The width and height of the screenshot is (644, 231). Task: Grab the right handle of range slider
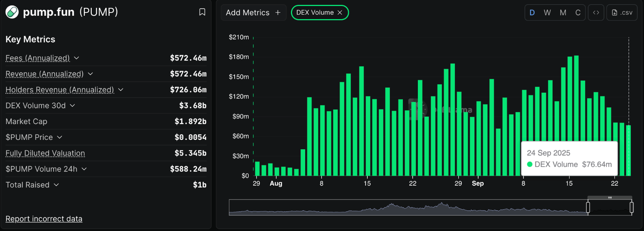pos(632,207)
